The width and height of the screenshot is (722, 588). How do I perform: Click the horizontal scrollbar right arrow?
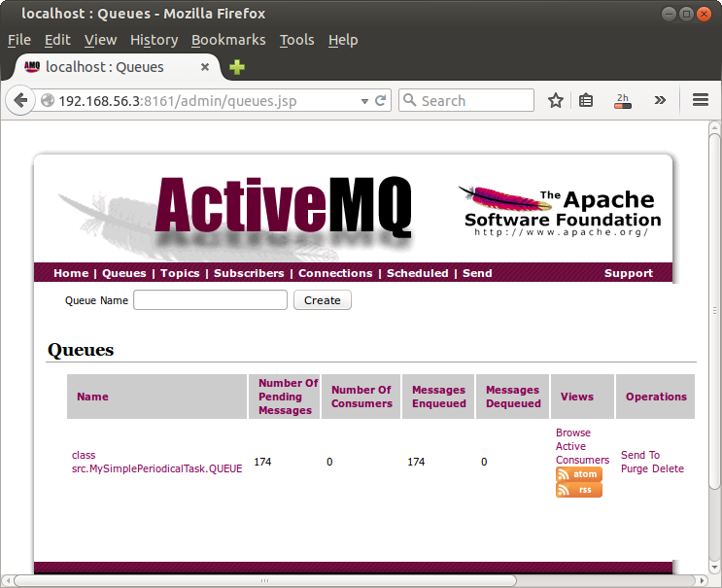[x=703, y=580]
